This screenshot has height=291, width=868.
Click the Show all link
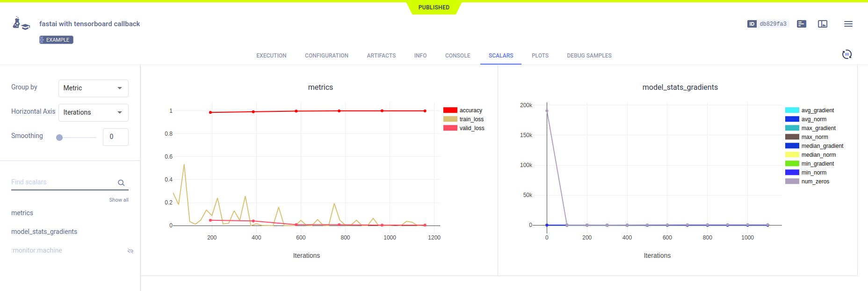point(119,200)
